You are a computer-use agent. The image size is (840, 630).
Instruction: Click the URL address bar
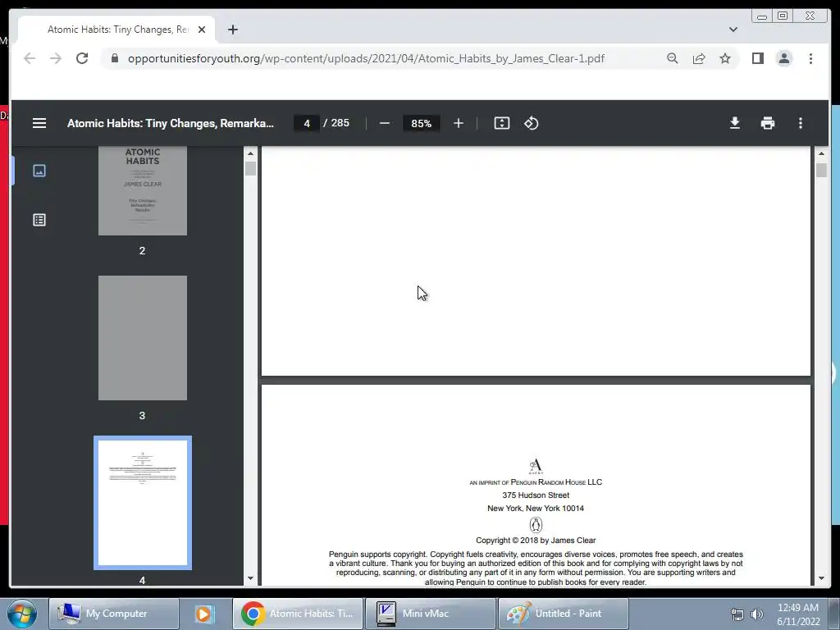pos(366,58)
